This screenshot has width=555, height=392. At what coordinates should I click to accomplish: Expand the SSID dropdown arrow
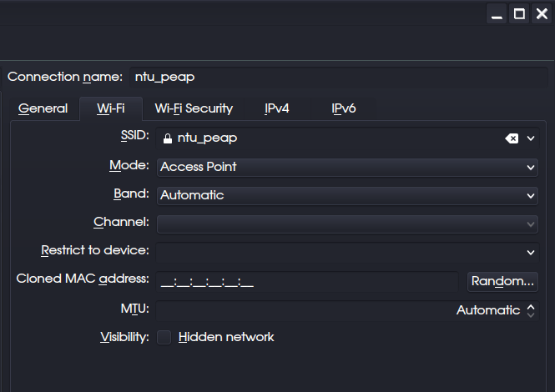coord(531,138)
